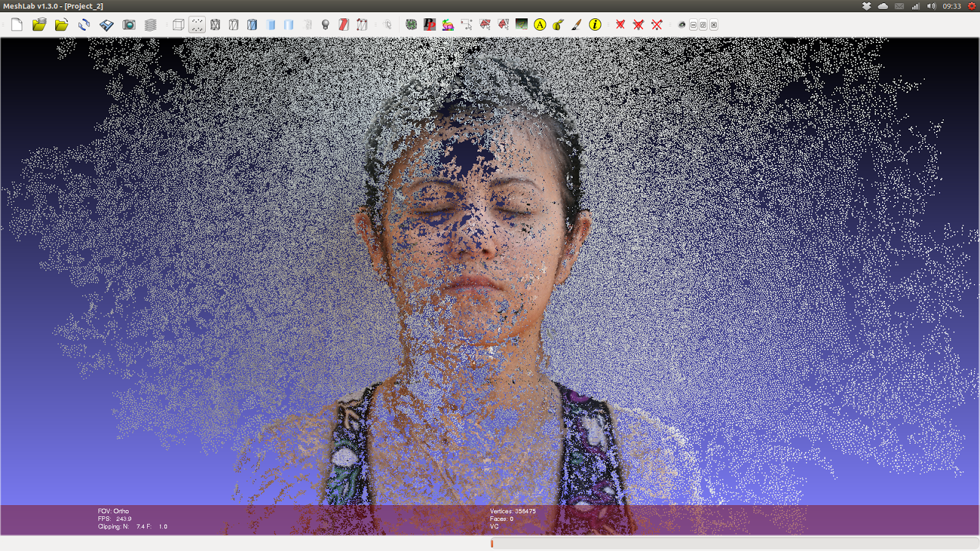Enable bounding box display mode

click(179, 24)
